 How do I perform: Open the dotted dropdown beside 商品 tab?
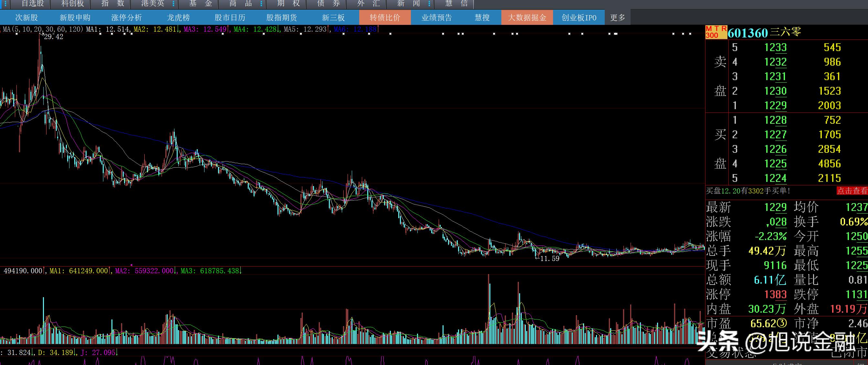click(x=261, y=4)
